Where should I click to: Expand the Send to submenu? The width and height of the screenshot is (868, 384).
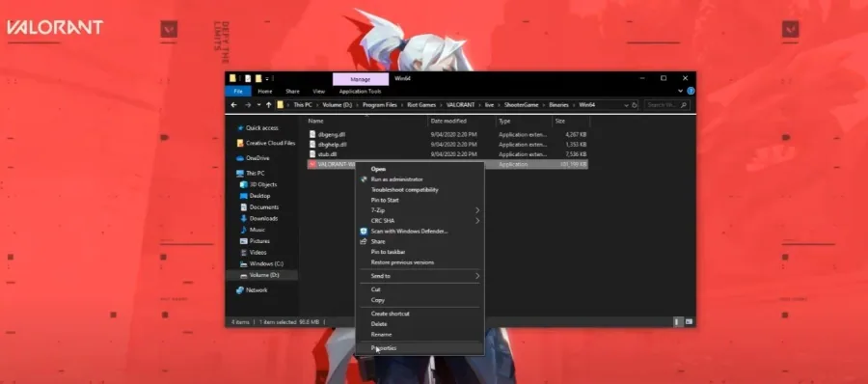click(477, 276)
